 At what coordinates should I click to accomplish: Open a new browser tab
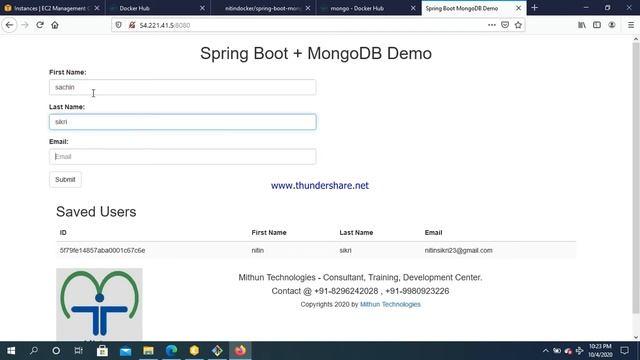(x=535, y=8)
